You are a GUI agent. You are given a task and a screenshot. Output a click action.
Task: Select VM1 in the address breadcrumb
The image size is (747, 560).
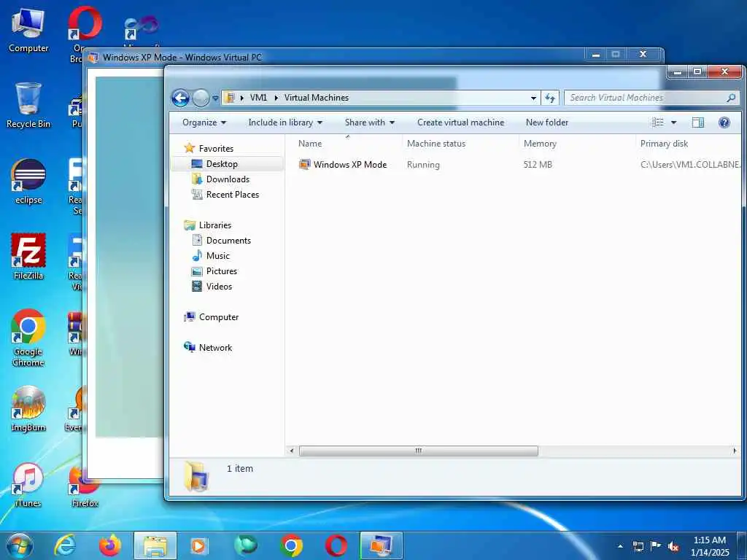coord(258,98)
